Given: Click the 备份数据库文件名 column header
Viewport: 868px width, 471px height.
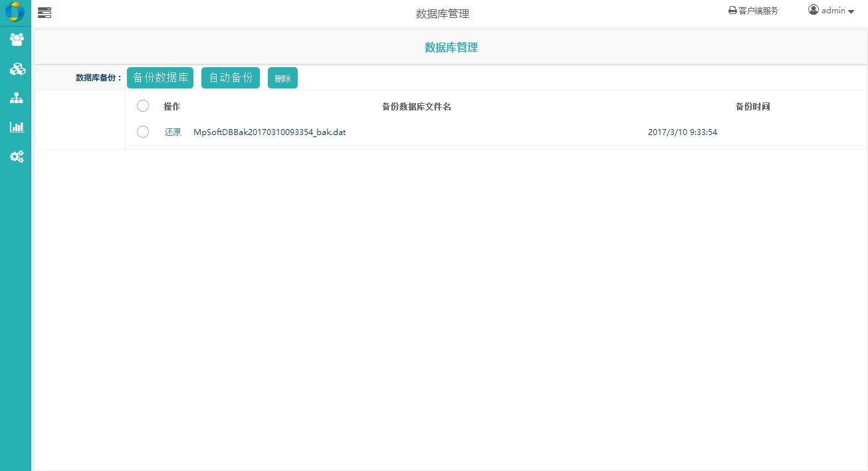Looking at the screenshot, I should pos(417,106).
